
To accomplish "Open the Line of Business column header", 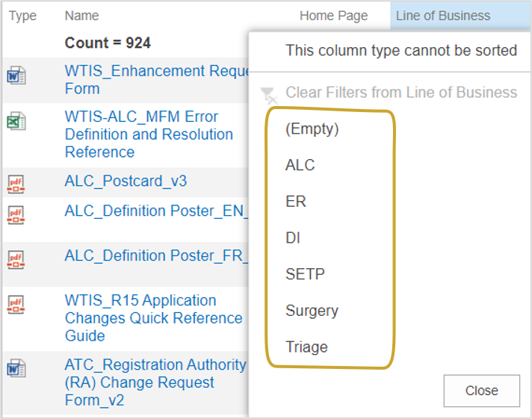I will pyautogui.click(x=443, y=16).
